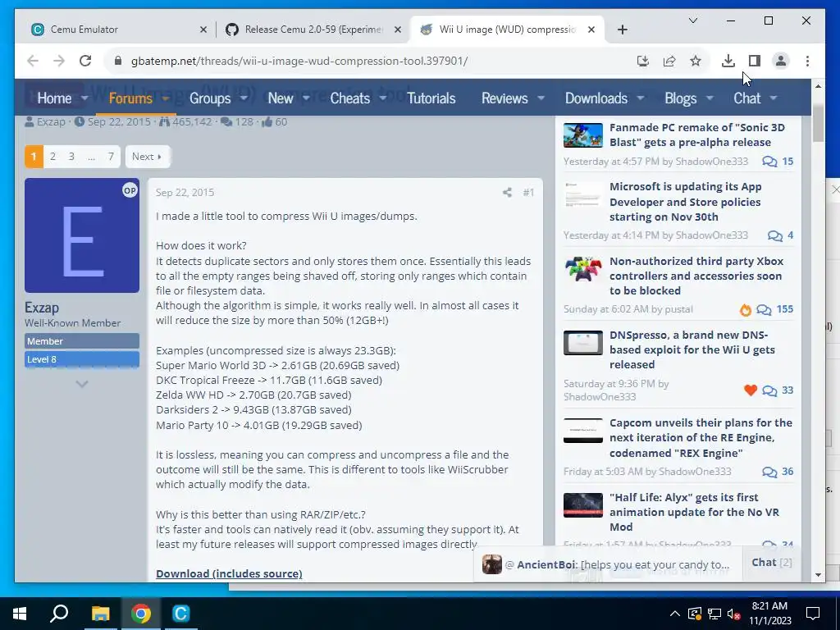Click the install app icon in address bar

click(643, 61)
